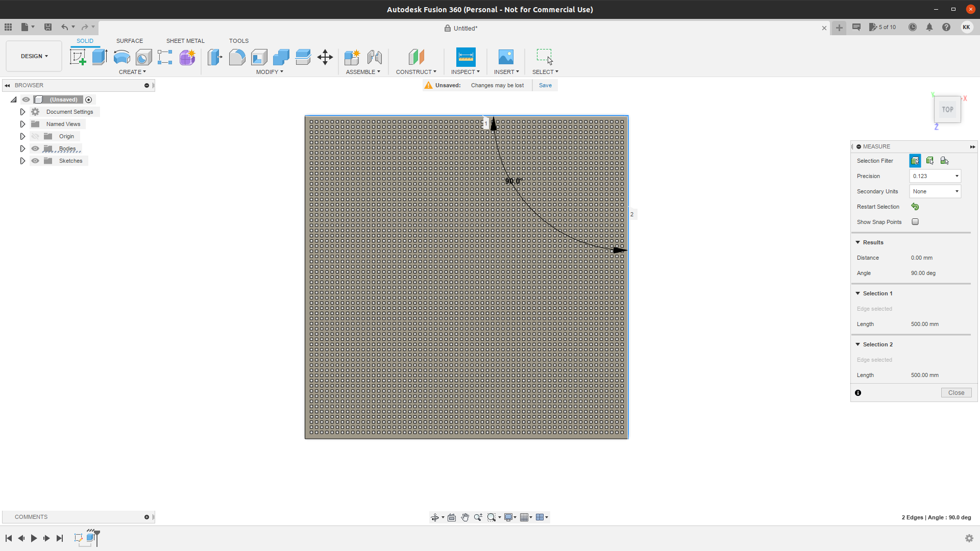Click the Save link in unsaved warning
Screen dimensions: 980x551
click(x=545, y=85)
